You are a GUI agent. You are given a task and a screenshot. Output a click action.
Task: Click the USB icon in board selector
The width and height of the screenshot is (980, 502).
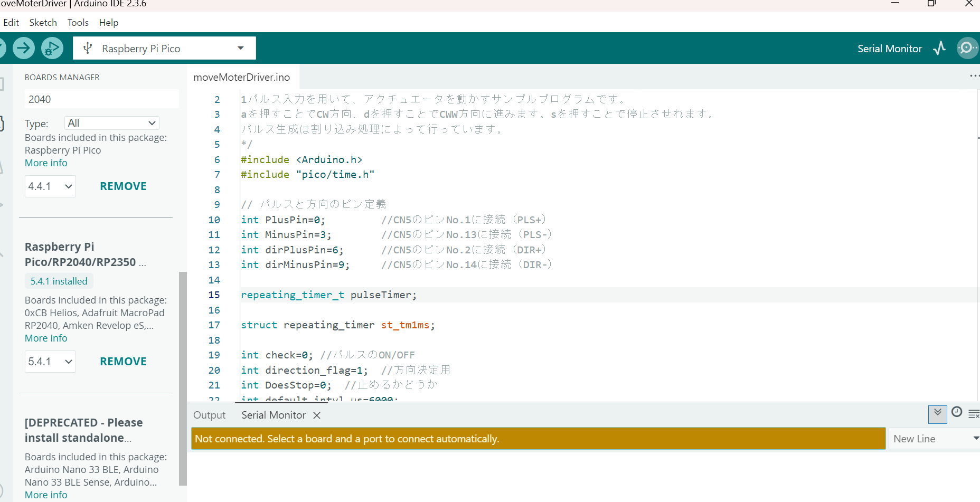(x=88, y=49)
